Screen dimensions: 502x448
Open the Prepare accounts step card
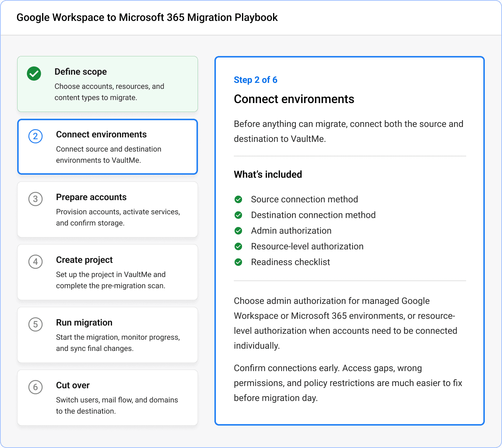coord(108,209)
